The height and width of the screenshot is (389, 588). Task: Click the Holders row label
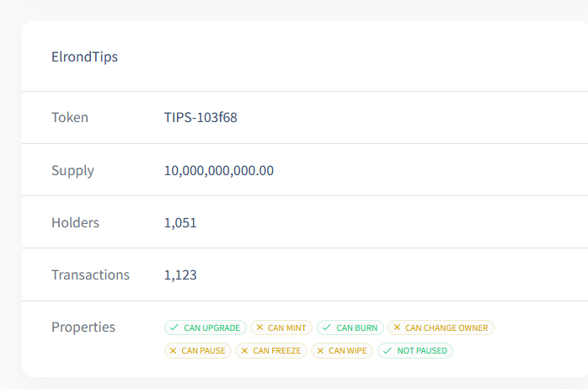coord(75,222)
